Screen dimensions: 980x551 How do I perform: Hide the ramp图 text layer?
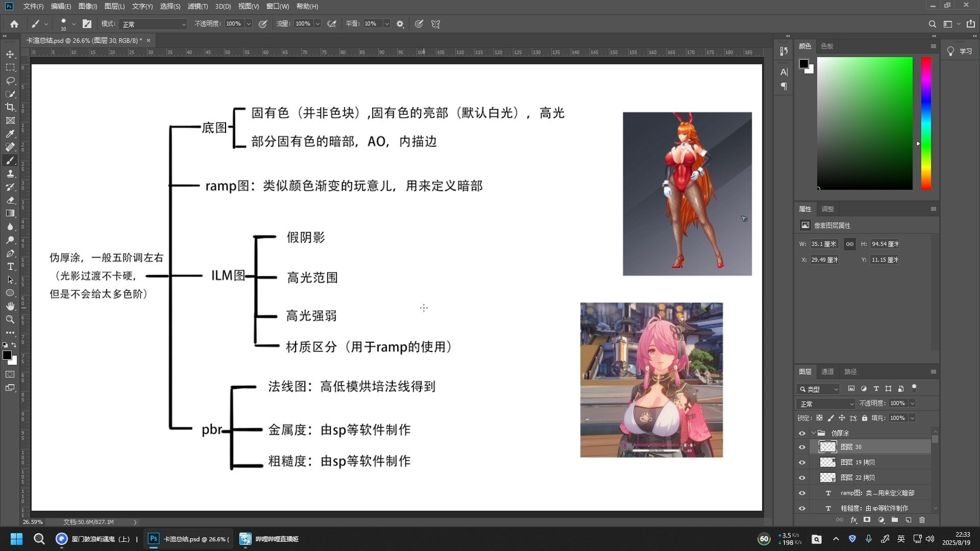pyautogui.click(x=802, y=493)
